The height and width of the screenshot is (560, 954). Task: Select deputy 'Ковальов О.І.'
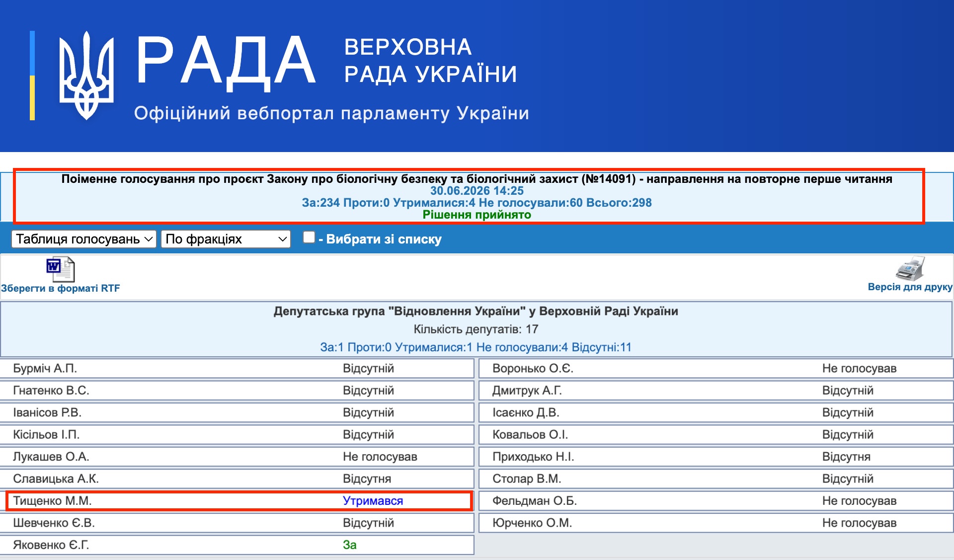click(530, 434)
